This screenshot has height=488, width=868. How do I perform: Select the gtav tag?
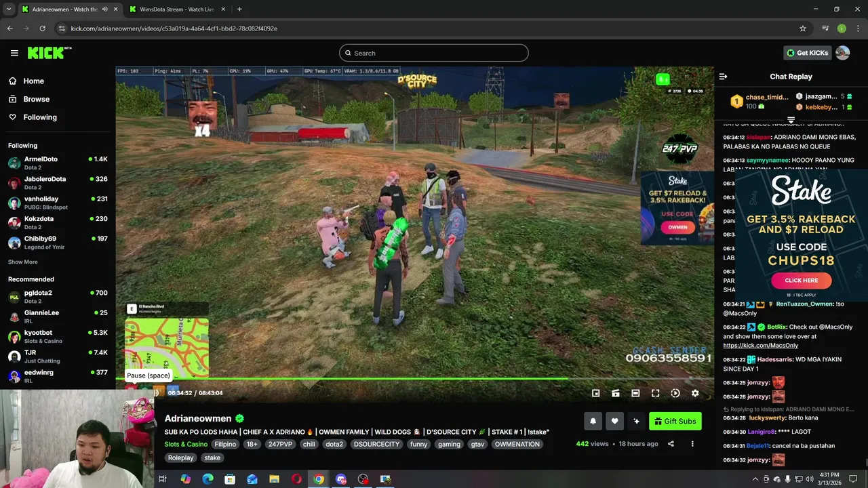[477, 445]
